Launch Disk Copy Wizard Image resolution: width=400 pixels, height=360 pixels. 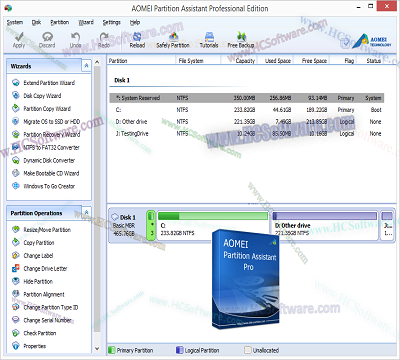click(x=42, y=96)
